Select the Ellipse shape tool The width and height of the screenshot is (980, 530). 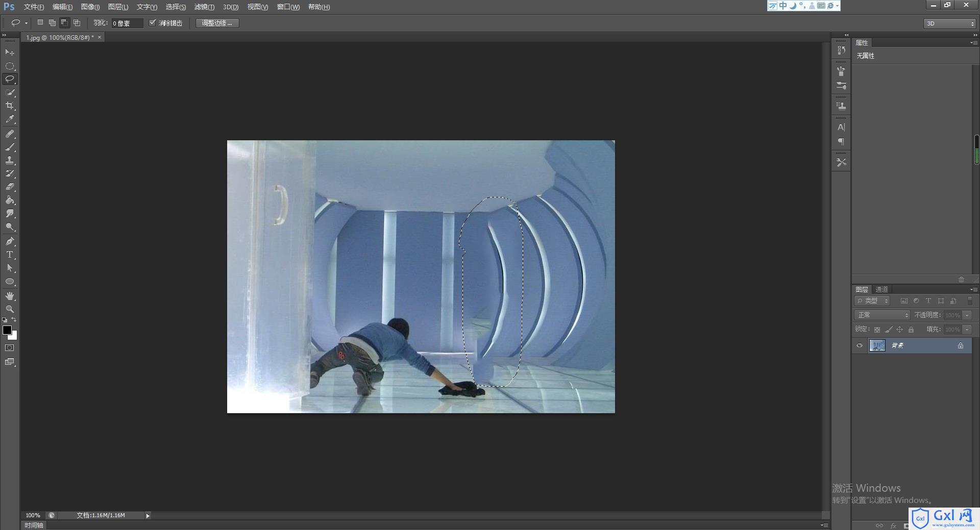(10, 281)
